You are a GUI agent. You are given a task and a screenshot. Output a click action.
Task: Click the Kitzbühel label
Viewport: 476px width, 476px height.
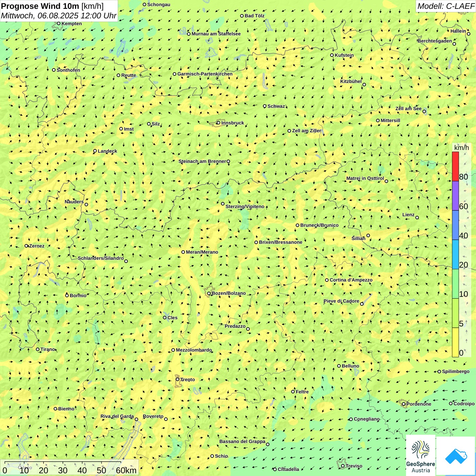point(351,81)
